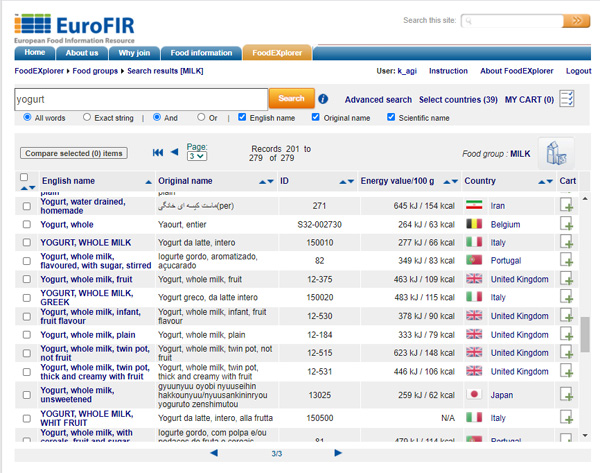Screen dimensions: 600x473
Task: Add item 12-515 to cart
Action: click(x=566, y=352)
